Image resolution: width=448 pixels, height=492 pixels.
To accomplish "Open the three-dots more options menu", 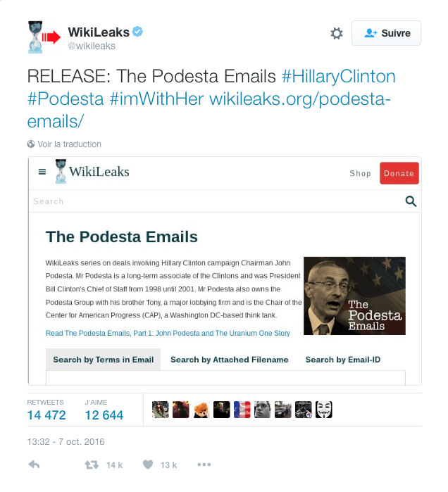I will pyautogui.click(x=204, y=465).
